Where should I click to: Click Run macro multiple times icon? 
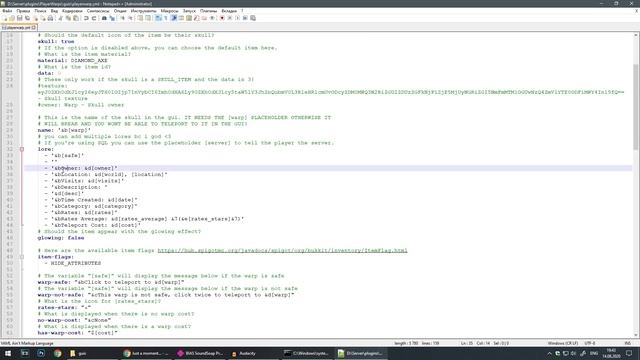point(245,18)
